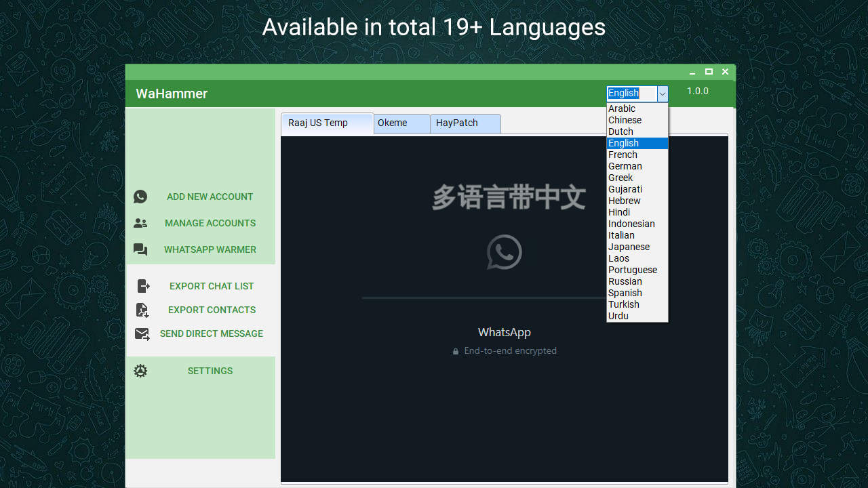Image resolution: width=868 pixels, height=488 pixels.
Task: Open Add New Account
Action: tap(210, 197)
